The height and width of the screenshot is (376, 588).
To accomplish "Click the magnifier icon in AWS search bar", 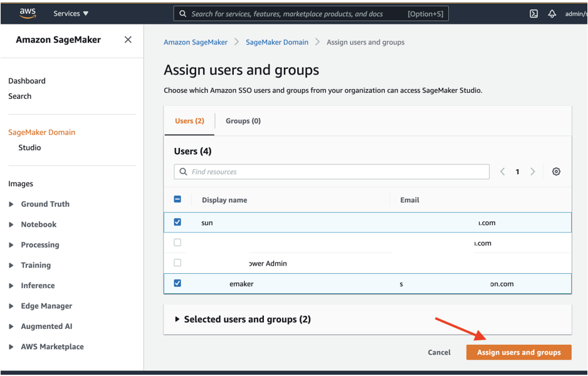I will click(x=182, y=14).
